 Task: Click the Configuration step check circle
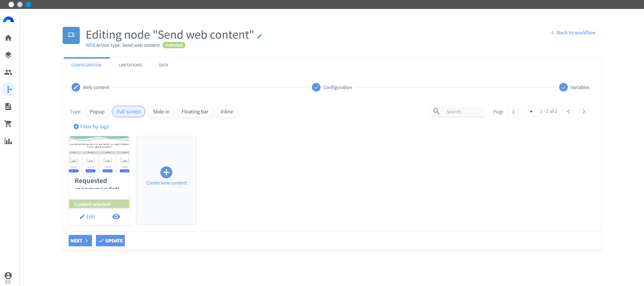pyautogui.click(x=316, y=87)
